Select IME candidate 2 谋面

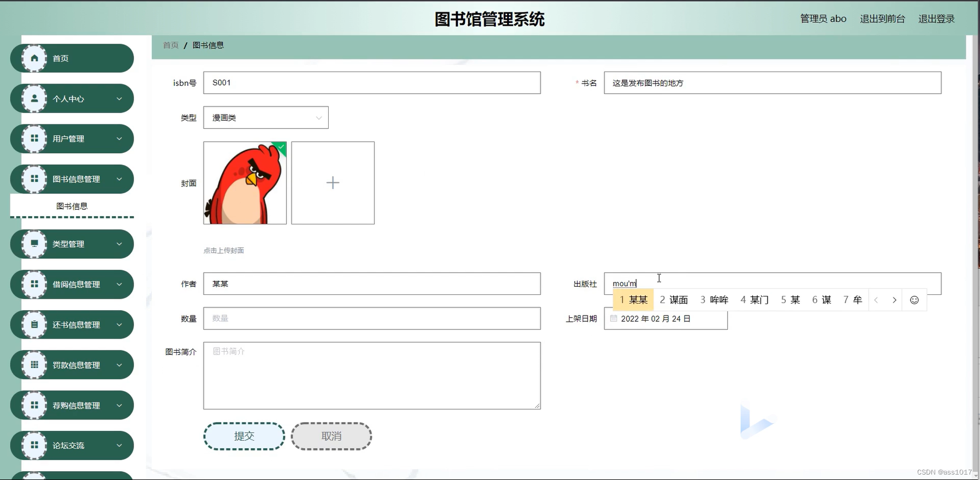674,300
